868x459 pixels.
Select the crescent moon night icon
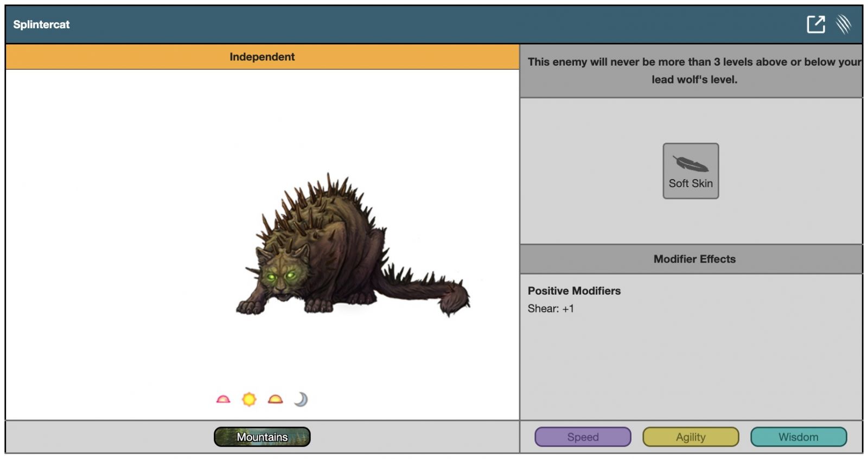click(301, 400)
